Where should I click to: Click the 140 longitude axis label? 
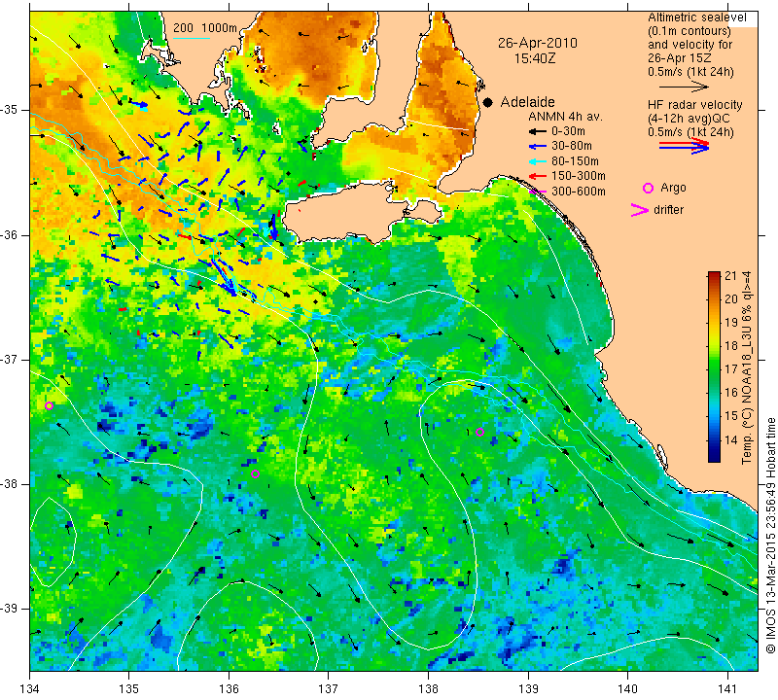627,689
